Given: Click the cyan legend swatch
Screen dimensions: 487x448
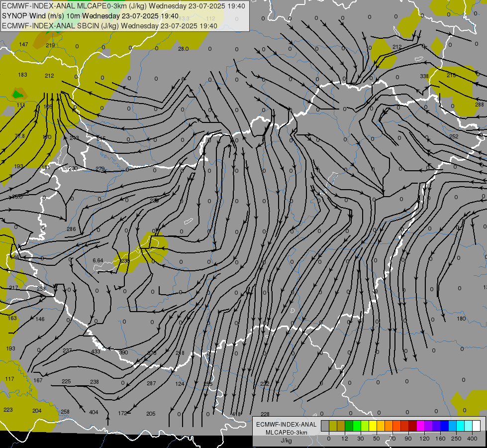Looking at the screenshot, I should (x=461, y=426).
